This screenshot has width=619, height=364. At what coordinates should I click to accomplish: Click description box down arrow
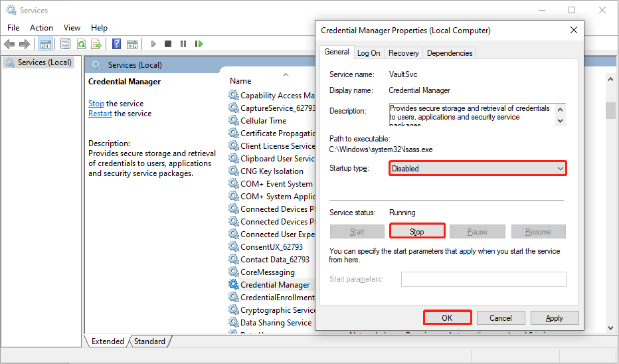click(x=560, y=121)
